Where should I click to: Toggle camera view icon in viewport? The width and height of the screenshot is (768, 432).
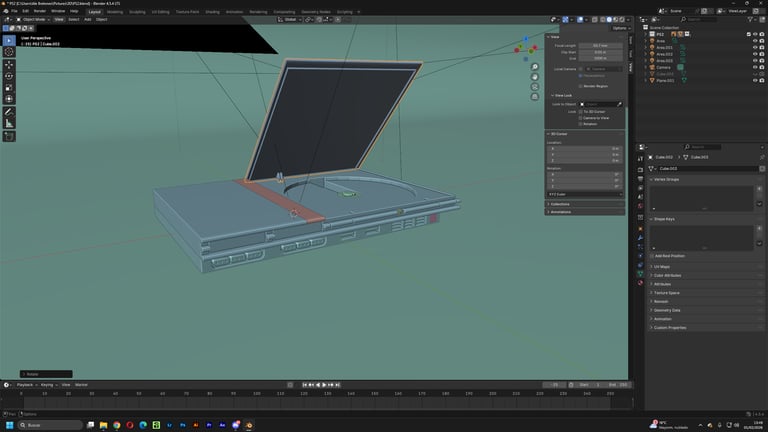535,87
